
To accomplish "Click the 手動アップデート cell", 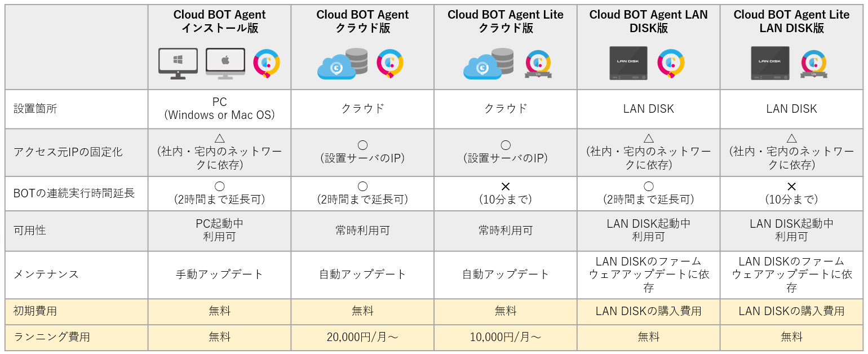I will 219,275.
